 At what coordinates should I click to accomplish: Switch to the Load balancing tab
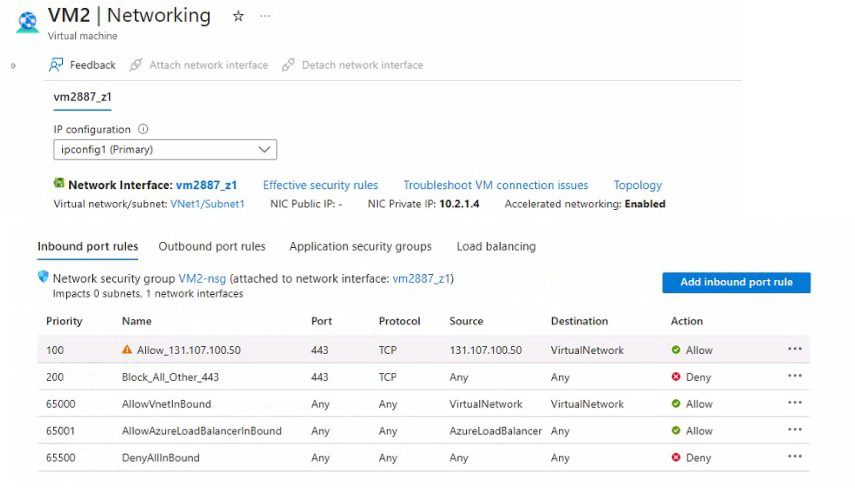coord(496,246)
